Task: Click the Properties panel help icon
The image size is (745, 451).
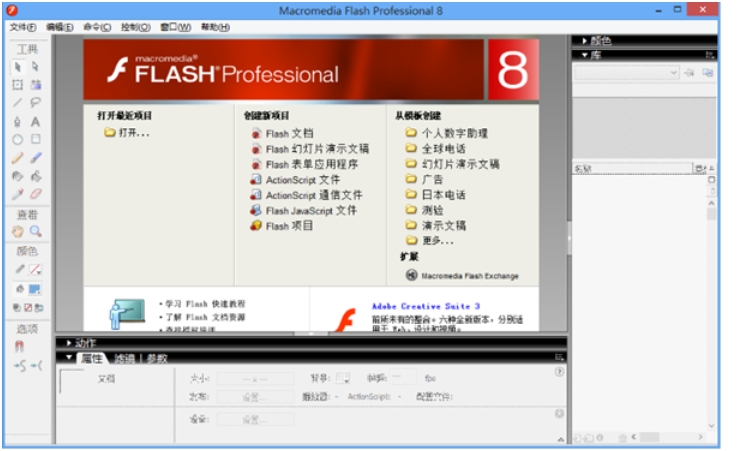Action: click(x=559, y=372)
